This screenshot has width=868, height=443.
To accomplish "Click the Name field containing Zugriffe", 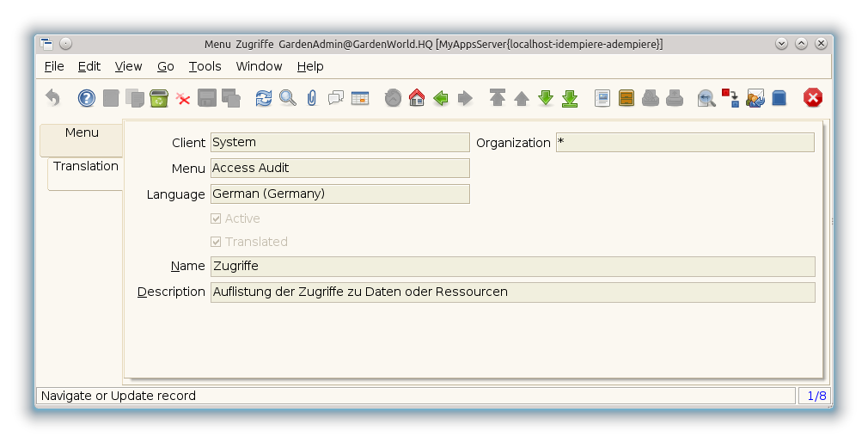I will 511,267.
